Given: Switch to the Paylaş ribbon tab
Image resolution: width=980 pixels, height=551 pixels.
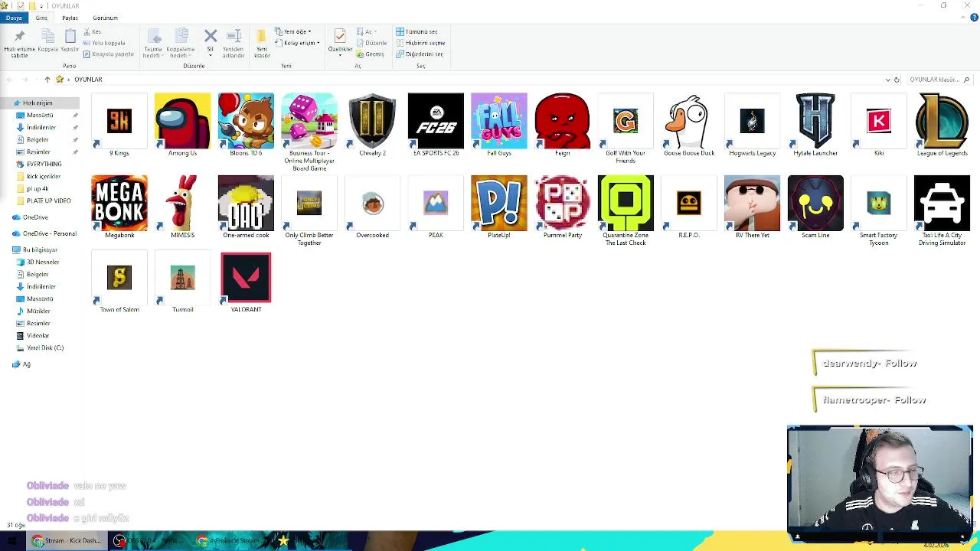Looking at the screenshot, I should click(x=70, y=18).
